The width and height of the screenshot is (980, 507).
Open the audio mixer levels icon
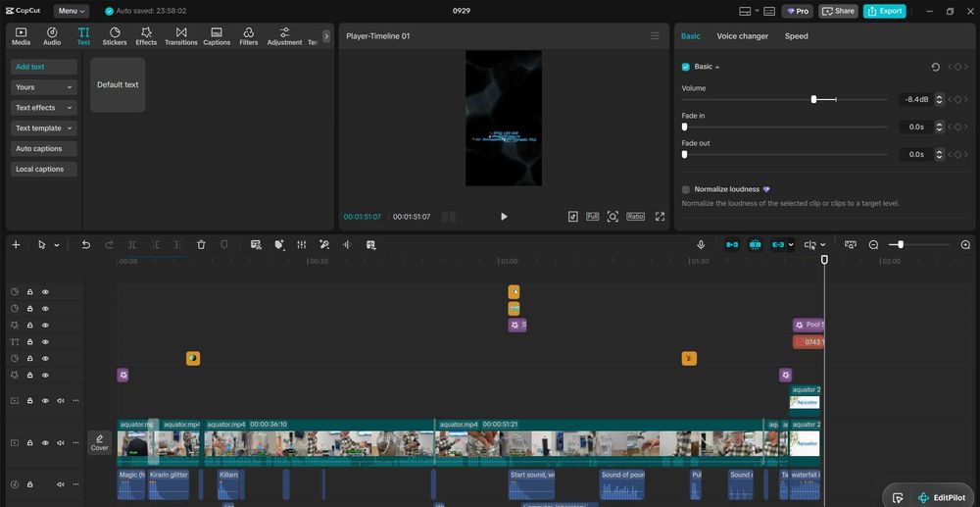[302, 245]
